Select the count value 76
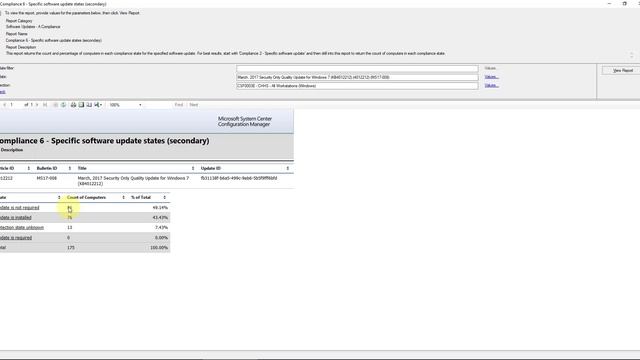 [69, 218]
